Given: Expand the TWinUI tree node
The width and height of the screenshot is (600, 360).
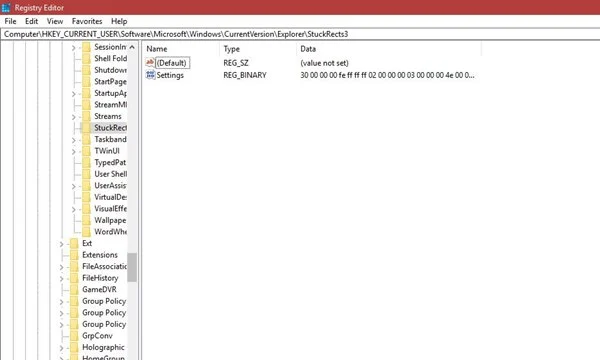Looking at the screenshot, I should [73, 151].
